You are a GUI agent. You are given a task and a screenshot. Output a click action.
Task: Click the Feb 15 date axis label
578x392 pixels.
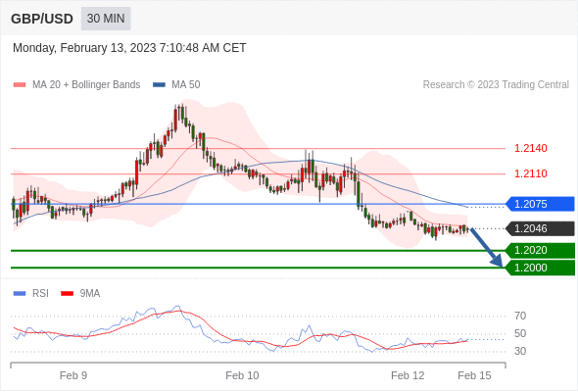[474, 375]
